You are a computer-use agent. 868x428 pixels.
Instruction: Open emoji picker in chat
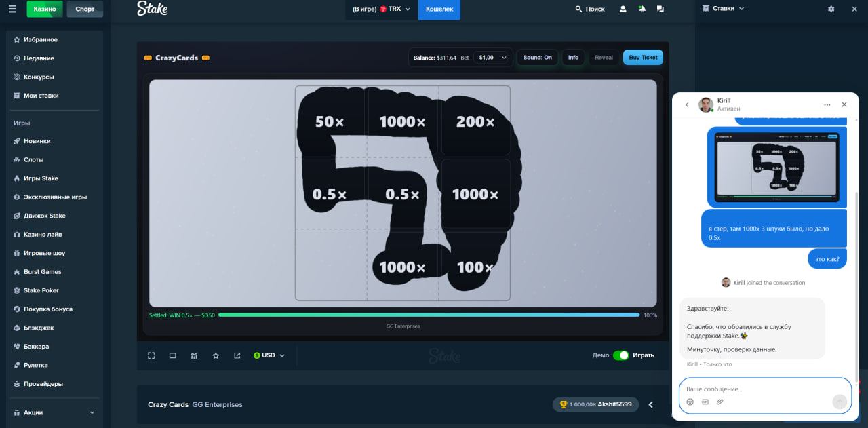point(690,402)
